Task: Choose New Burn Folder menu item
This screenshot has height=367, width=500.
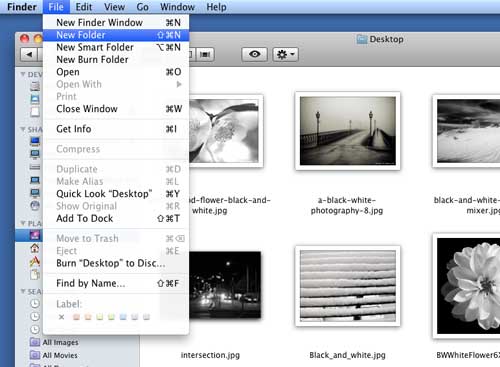Action: (116, 60)
